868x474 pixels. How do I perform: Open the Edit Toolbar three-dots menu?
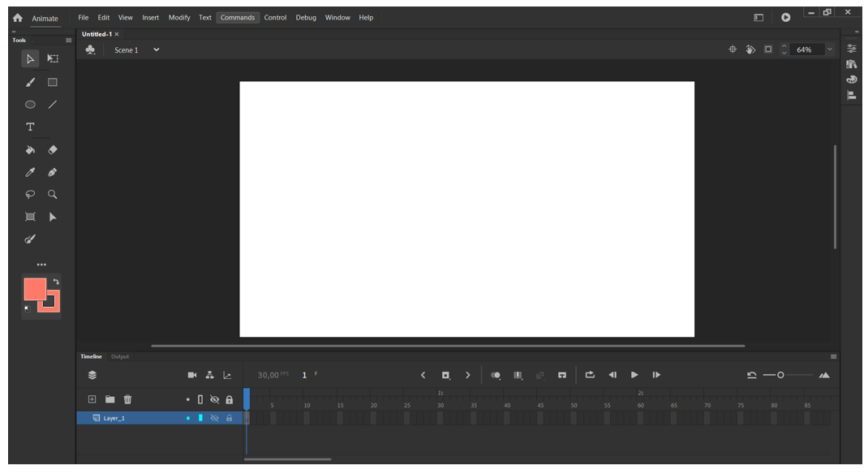41,265
